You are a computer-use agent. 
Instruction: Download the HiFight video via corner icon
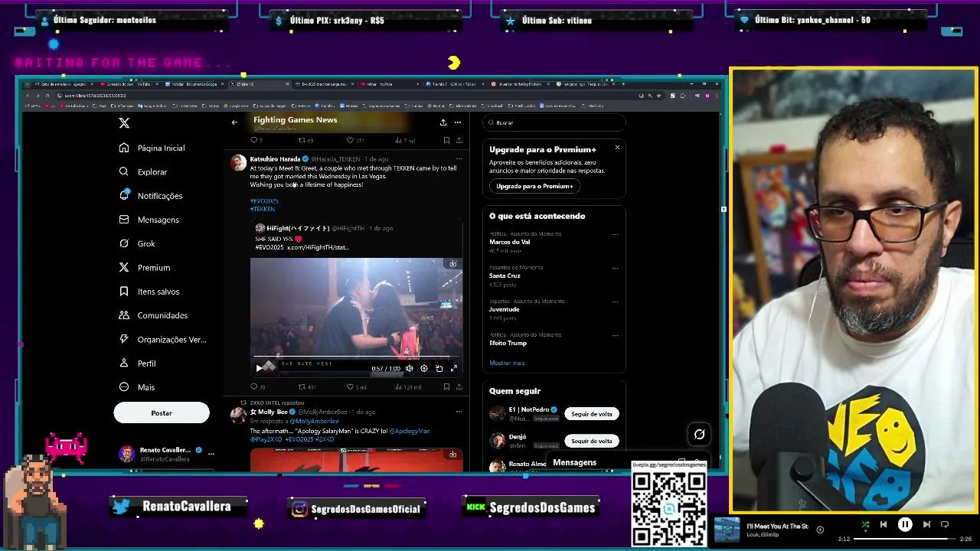coord(453,263)
